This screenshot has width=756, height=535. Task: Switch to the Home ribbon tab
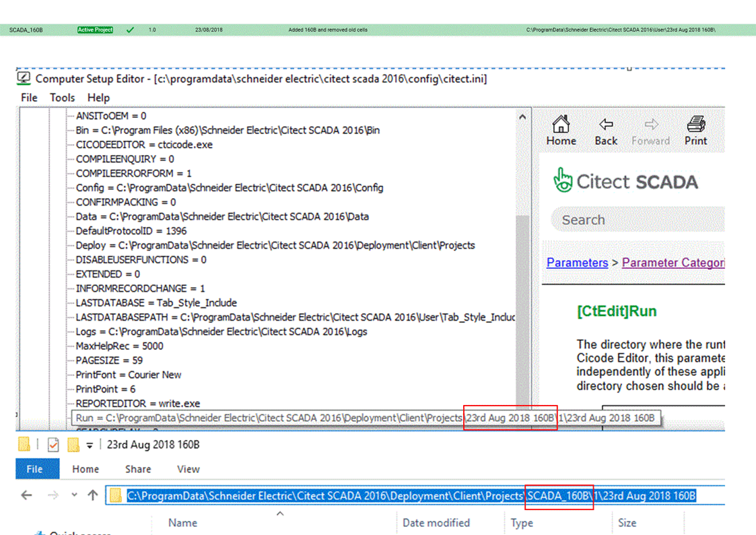point(85,469)
